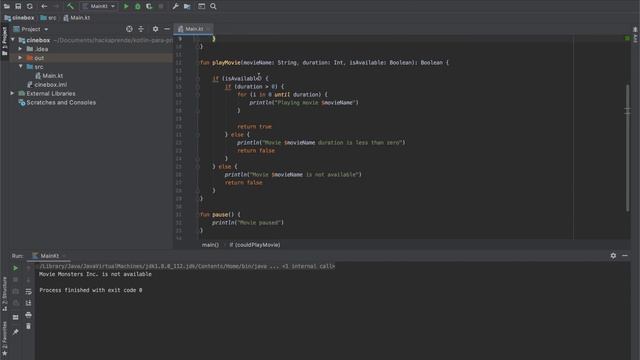The image size is (640, 360).
Task: Open Project view selector dropdown
Action: pos(31,29)
